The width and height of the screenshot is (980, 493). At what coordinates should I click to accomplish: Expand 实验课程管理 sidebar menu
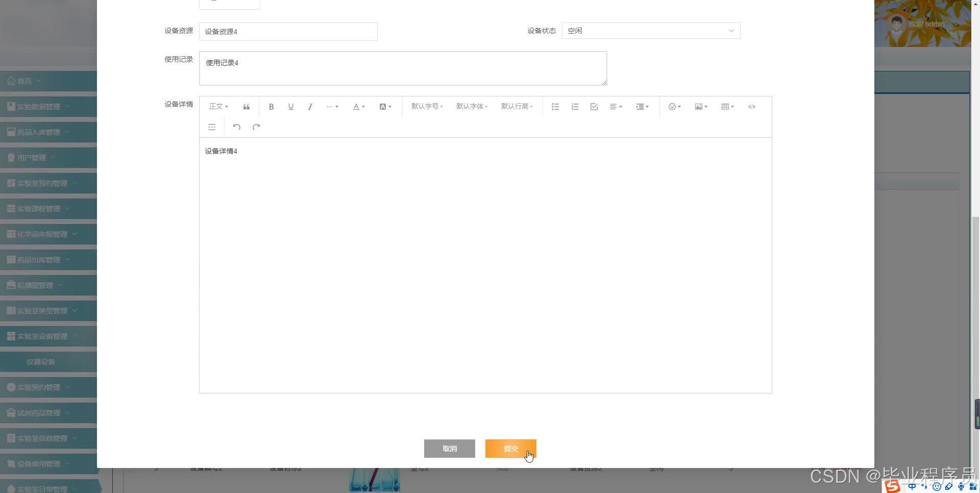48,209
